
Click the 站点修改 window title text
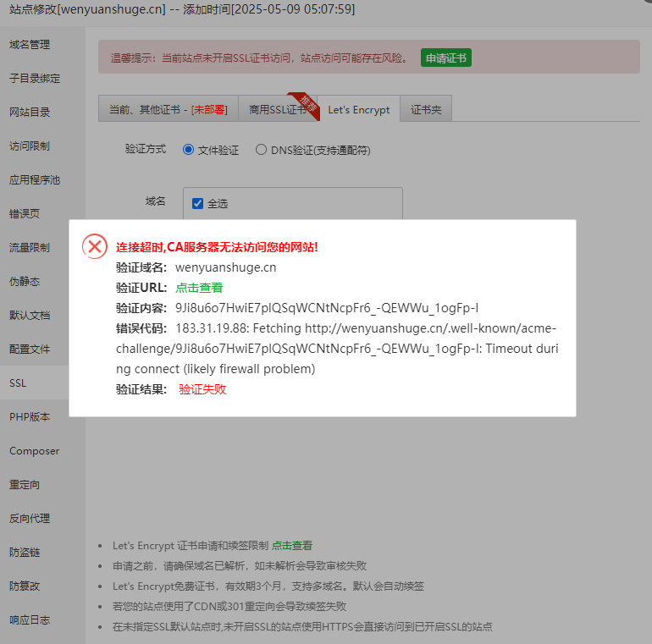click(182, 8)
